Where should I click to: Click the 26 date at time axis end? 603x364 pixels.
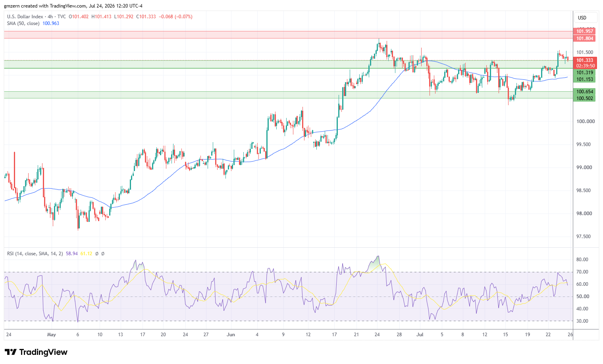(x=570, y=335)
